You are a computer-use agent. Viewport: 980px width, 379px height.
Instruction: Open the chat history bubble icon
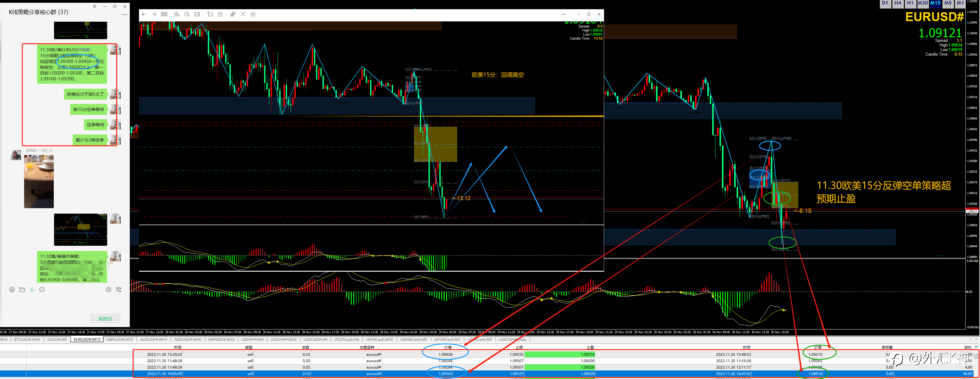(x=42, y=290)
